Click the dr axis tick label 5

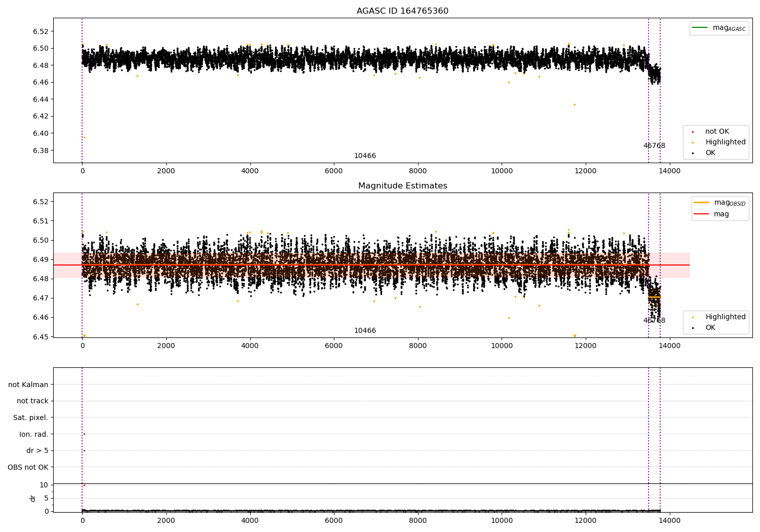46,499
